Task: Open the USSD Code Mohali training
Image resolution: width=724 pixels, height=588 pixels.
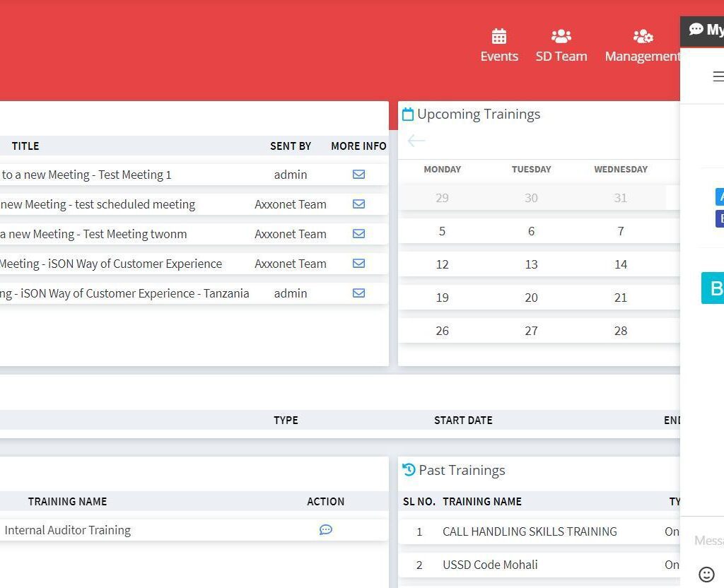Action: [x=490, y=565]
